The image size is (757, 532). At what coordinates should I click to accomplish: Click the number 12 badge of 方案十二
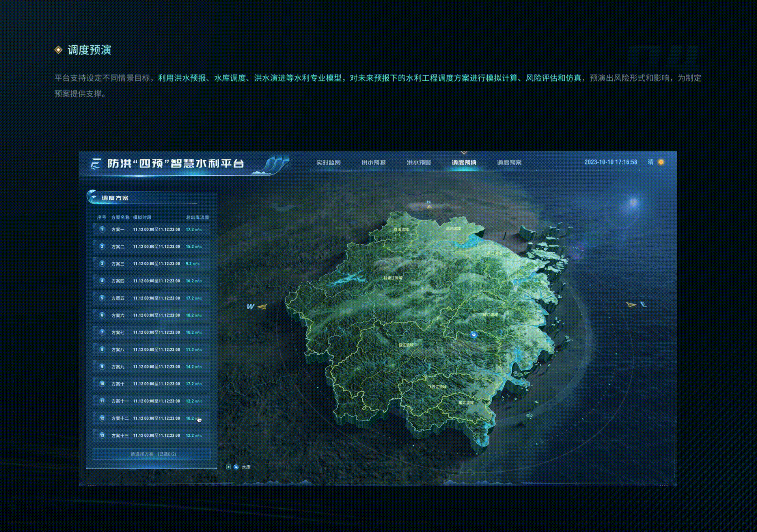pyautogui.click(x=102, y=418)
